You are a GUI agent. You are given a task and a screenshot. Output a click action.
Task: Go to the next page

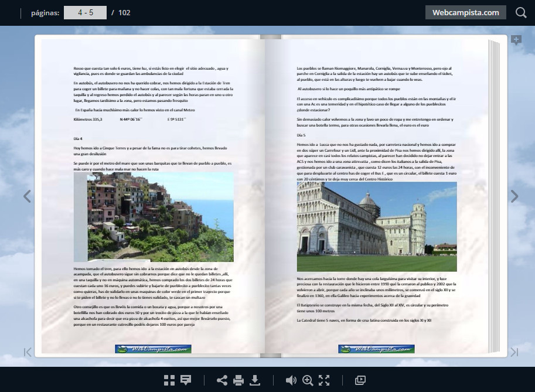(514, 196)
